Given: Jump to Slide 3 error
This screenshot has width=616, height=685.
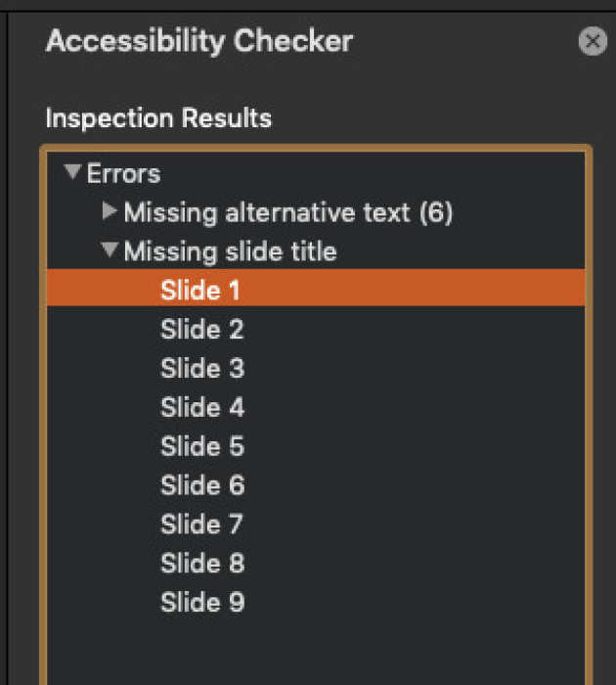Looking at the screenshot, I should (x=201, y=368).
